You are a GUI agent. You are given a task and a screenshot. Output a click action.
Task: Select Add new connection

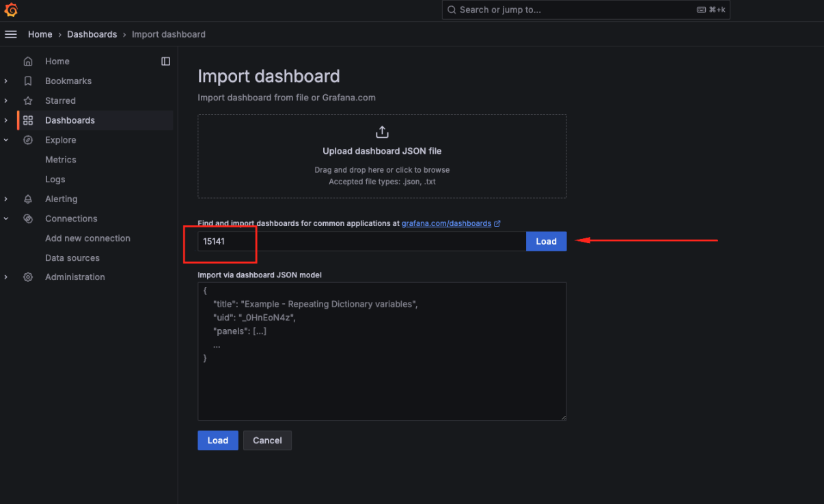pyautogui.click(x=87, y=238)
